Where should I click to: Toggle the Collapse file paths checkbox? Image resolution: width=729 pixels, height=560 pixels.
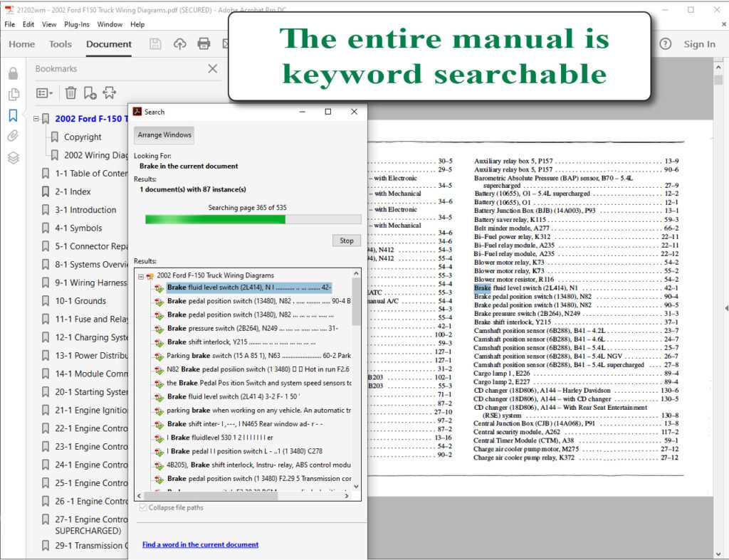click(143, 507)
